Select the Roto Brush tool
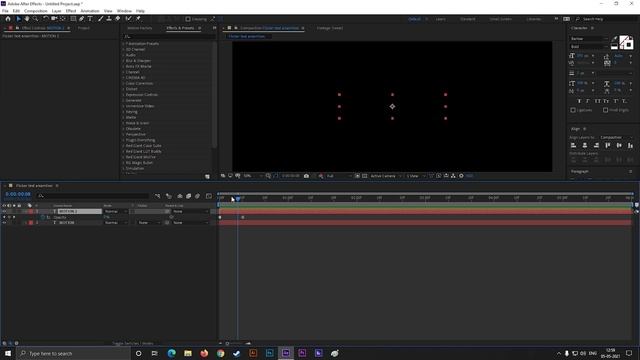 129,19
